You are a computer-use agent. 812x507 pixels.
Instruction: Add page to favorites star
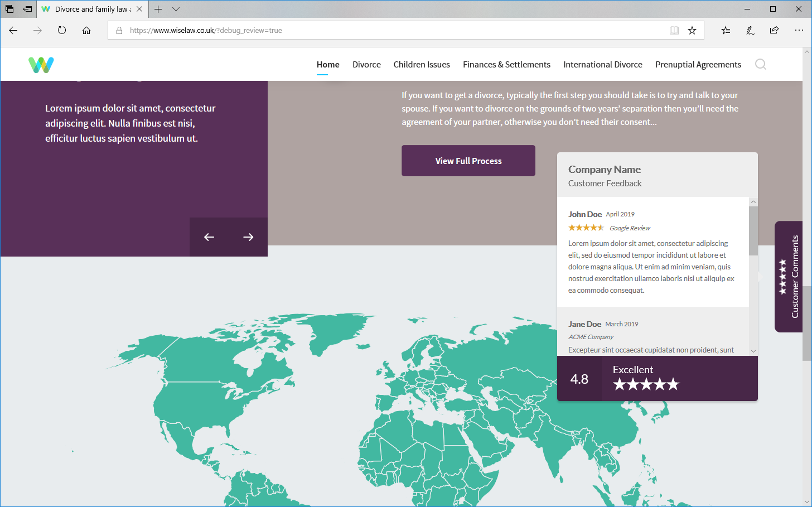point(692,30)
